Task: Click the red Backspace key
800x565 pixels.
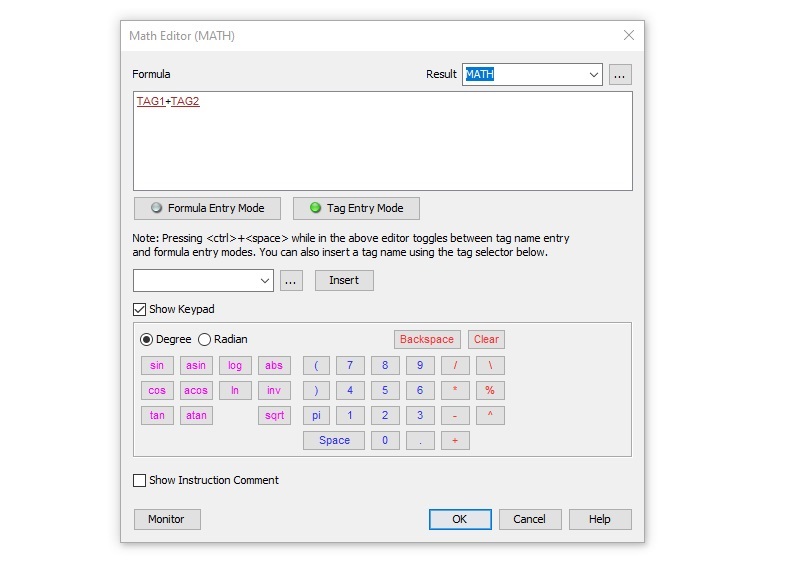Action: click(427, 339)
